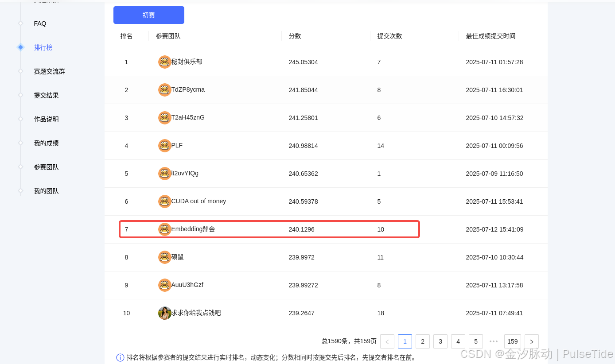615x364 pixels.
Task: Click score 239.2647
Action: (x=301, y=313)
